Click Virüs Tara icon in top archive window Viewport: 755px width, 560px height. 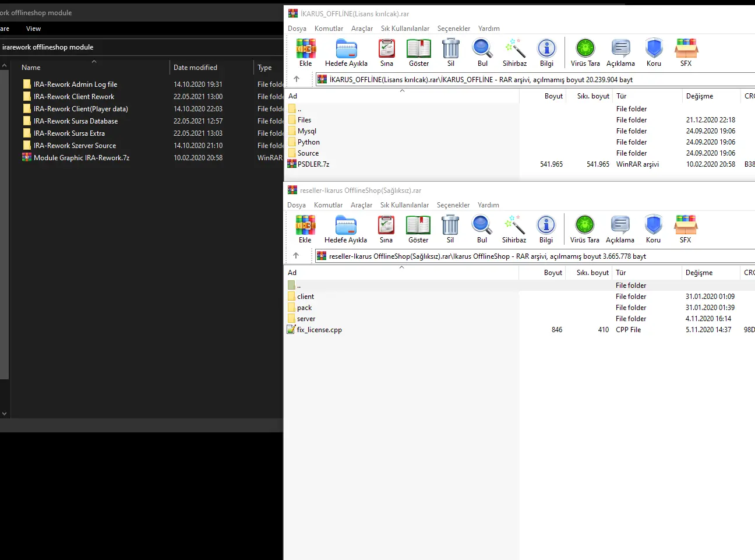click(585, 52)
